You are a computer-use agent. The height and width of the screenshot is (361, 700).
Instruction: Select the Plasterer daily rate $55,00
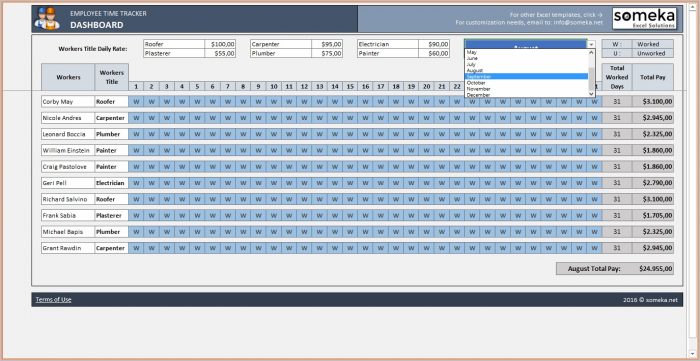(220, 53)
